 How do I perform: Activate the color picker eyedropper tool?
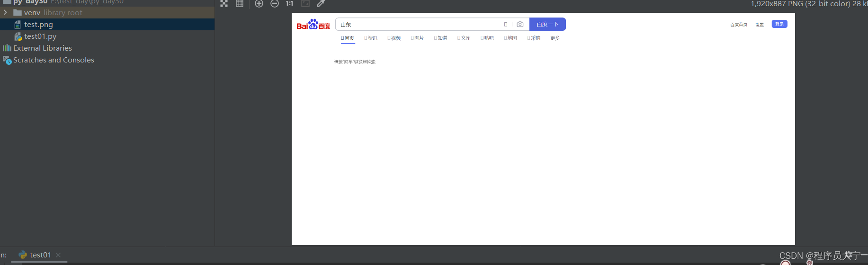[321, 3]
